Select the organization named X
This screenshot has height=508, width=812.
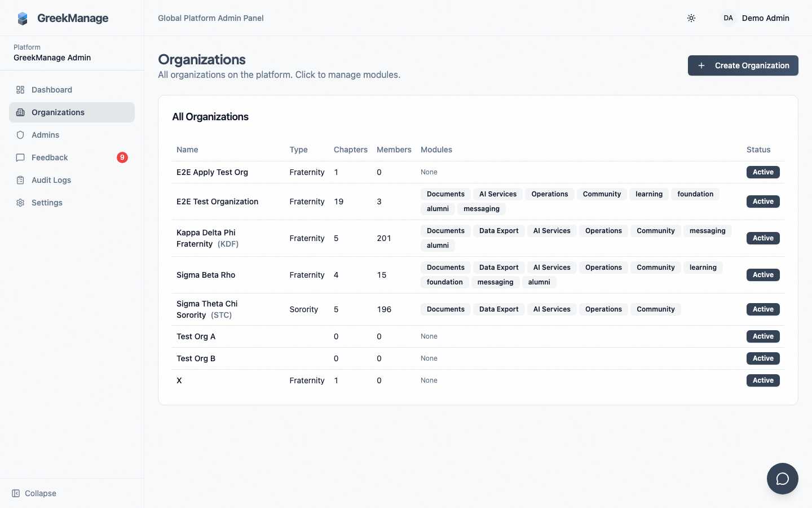coord(478,380)
